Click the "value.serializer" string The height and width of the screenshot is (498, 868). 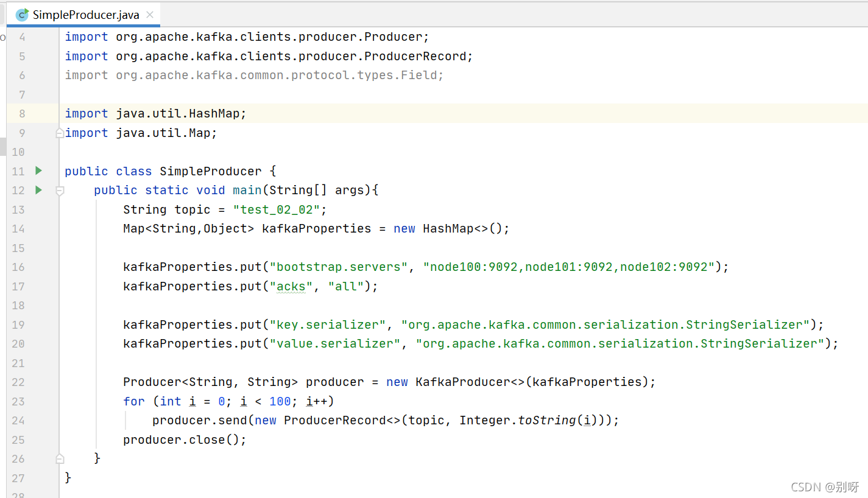point(335,343)
